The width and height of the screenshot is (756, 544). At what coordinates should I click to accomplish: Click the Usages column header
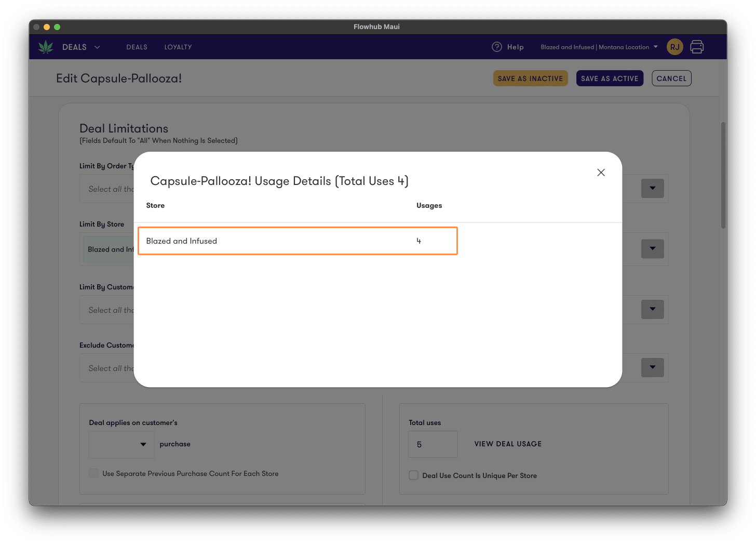pos(429,205)
